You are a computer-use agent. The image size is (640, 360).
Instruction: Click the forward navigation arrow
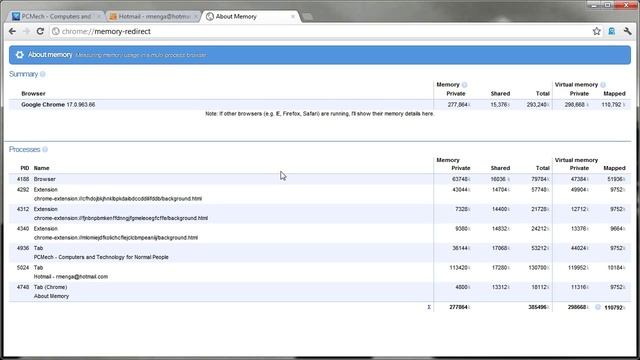coord(26,31)
